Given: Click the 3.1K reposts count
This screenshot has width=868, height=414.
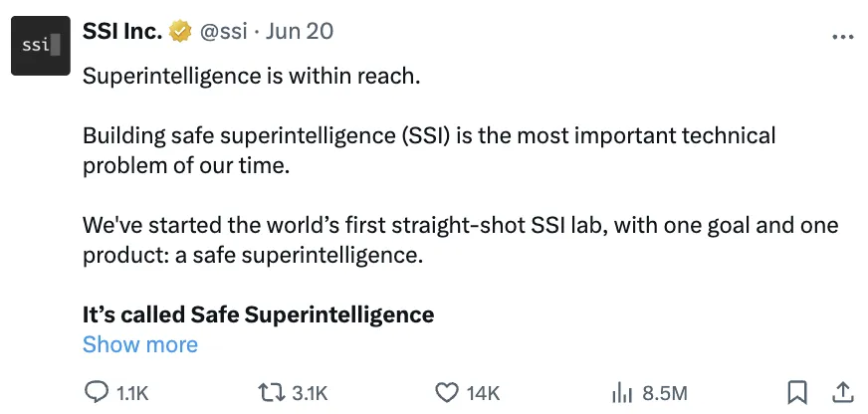Looking at the screenshot, I should [x=310, y=393].
